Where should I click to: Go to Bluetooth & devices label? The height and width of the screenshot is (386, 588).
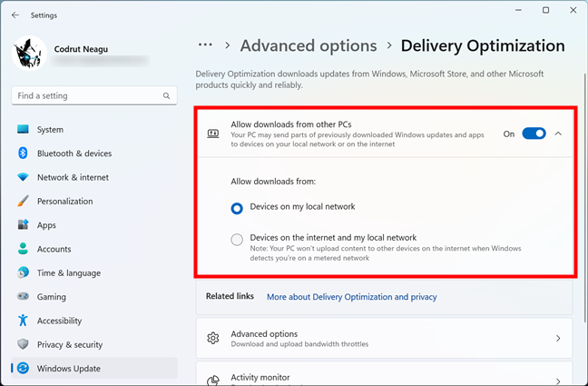(74, 153)
